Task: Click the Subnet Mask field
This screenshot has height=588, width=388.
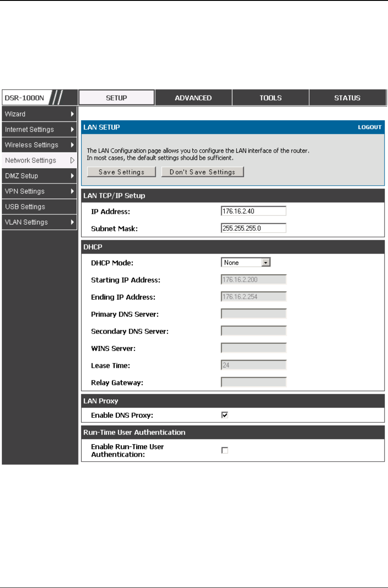Action: [253, 228]
